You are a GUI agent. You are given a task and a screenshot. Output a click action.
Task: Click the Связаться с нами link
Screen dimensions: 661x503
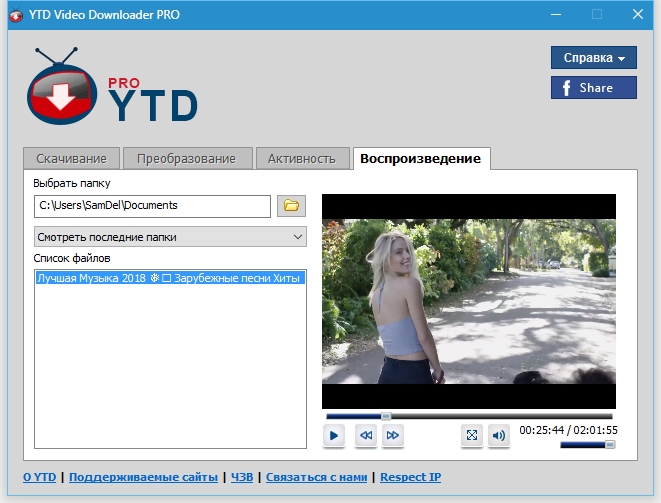click(314, 478)
